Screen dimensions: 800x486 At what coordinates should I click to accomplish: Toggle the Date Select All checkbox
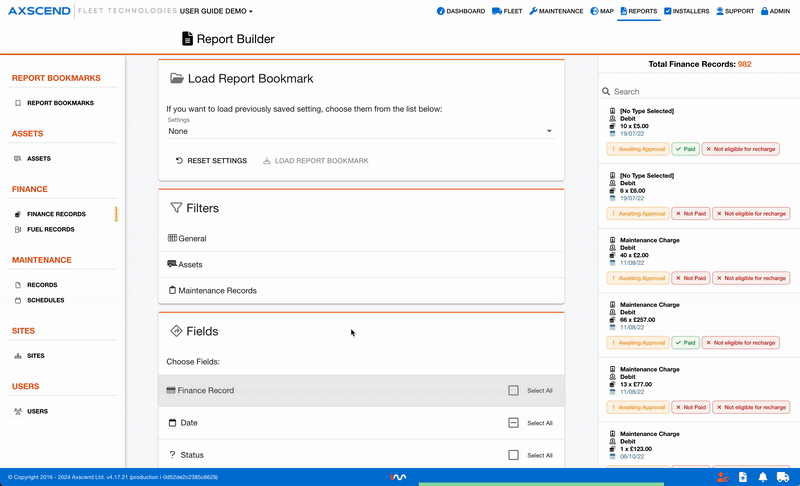[513, 423]
